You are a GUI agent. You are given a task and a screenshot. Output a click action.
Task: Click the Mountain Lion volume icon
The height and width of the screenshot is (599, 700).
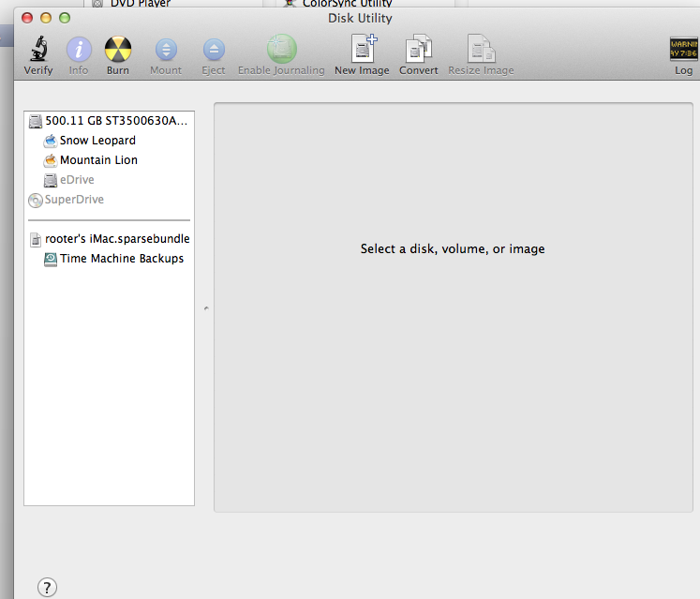tap(51, 160)
